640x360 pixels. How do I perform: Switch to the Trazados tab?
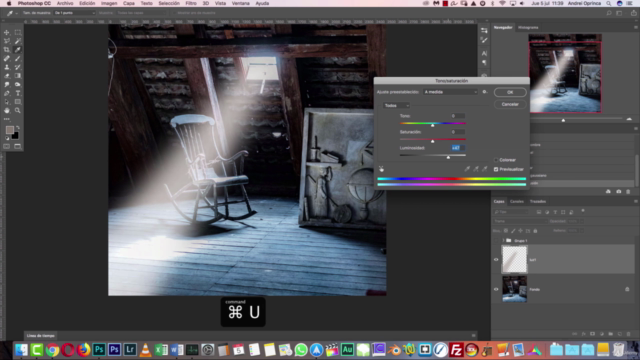pyautogui.click(x=538, y=201)
